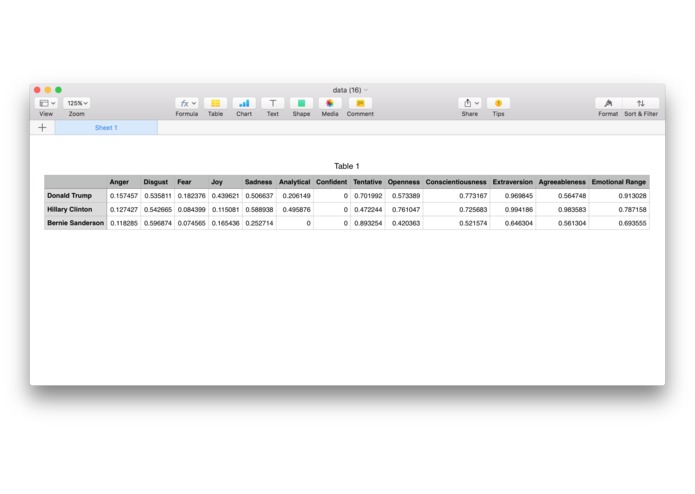Viewport: 695px width, 494px height.
Task: Open the View options icon
Action: (47, 103)
